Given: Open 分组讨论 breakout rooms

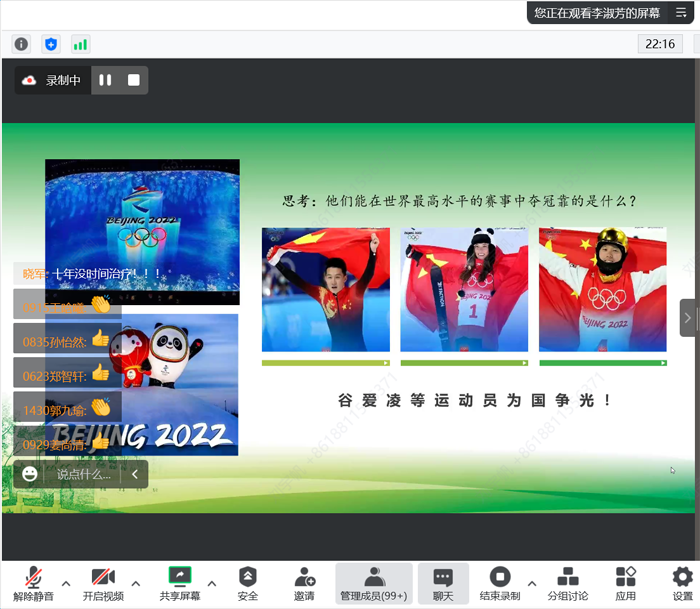Looking at the screenshot, I should click(x=568, y=584).
